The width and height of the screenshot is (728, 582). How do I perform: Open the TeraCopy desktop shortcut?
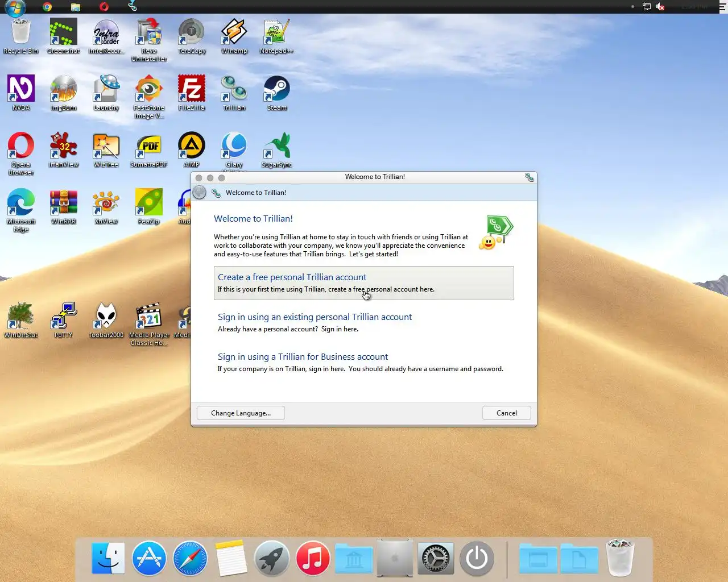(x=192, y=36)
